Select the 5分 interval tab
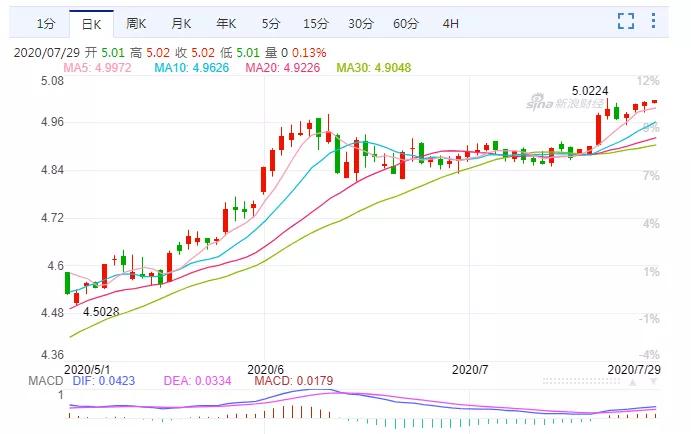 point(271,23)
